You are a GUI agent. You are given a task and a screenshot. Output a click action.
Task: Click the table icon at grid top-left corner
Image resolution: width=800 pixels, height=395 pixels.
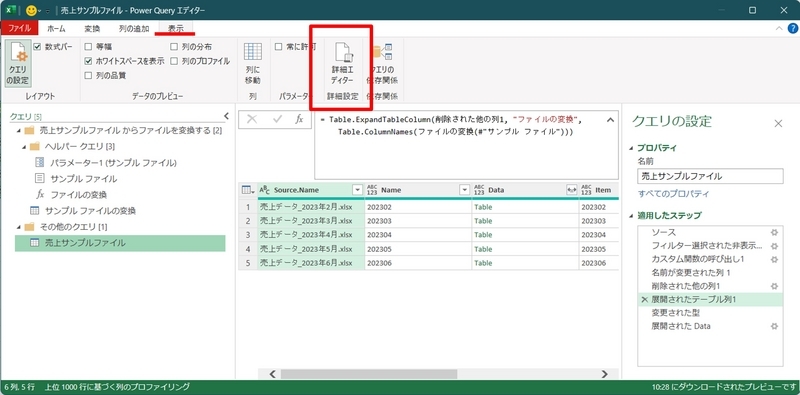[247, 190]
